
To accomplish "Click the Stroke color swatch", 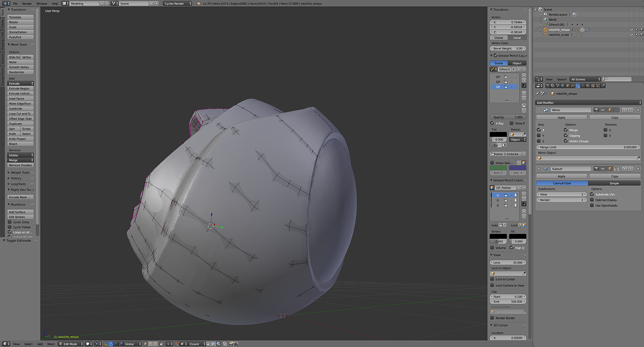I will click(498, 237).
